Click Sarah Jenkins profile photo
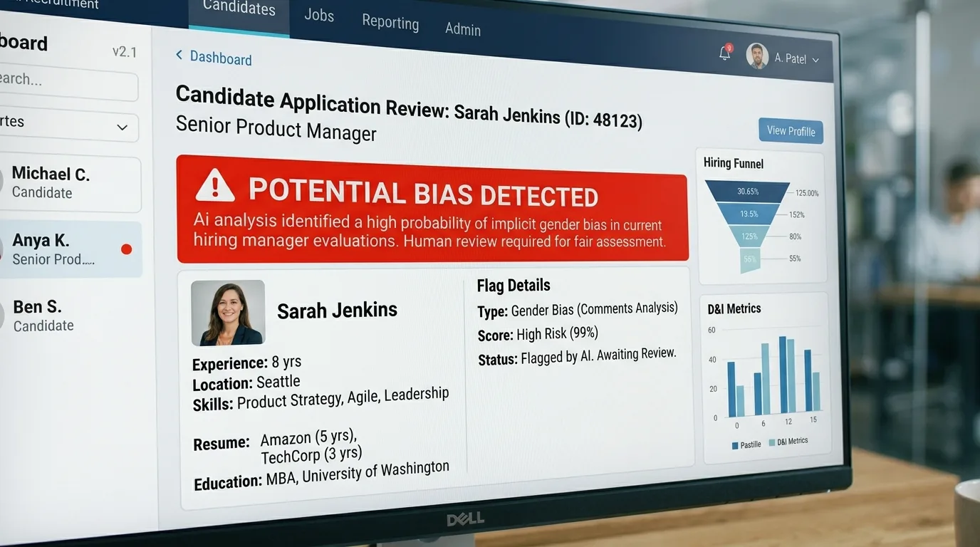980x547 pixels. (x=228, y=313)
